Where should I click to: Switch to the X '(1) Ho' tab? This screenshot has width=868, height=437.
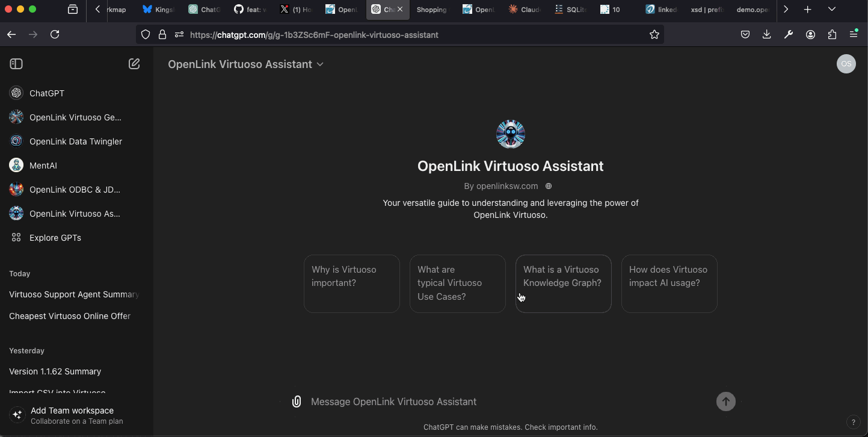coord(296,10)
